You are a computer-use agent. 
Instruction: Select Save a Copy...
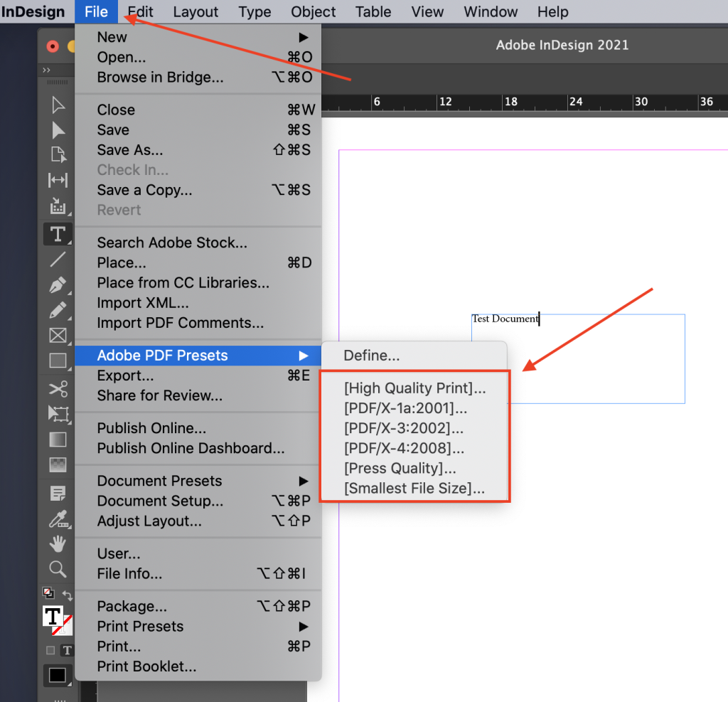[x=198, y=190]
